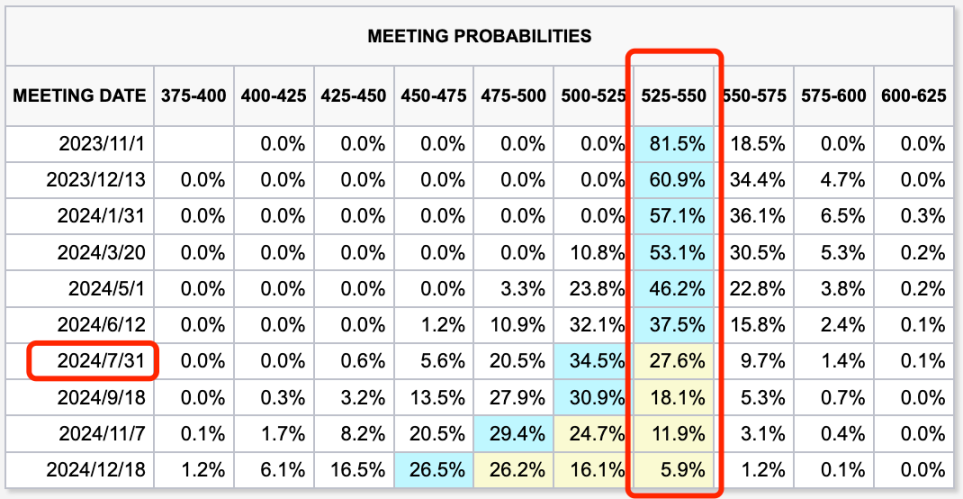Select the 375-400 column header
963x499 pixels.
tap(194, 96)
